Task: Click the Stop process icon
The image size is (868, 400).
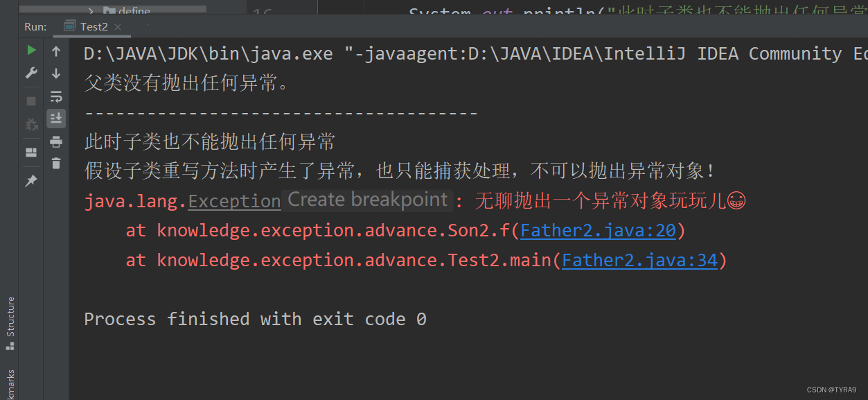Action: pos(30,100)
